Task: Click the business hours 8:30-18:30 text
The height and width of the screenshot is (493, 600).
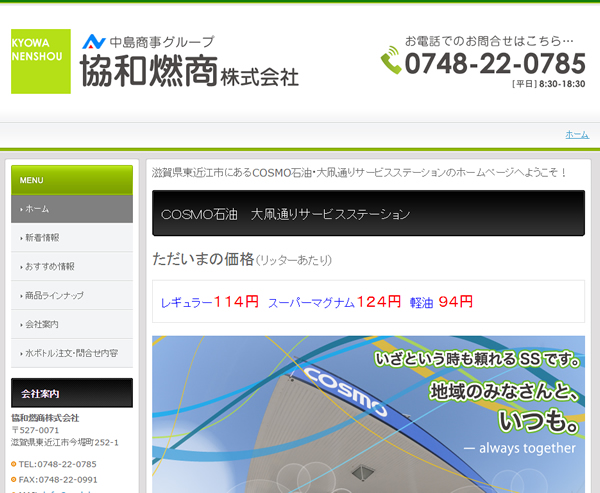Action: pos(562,84)
